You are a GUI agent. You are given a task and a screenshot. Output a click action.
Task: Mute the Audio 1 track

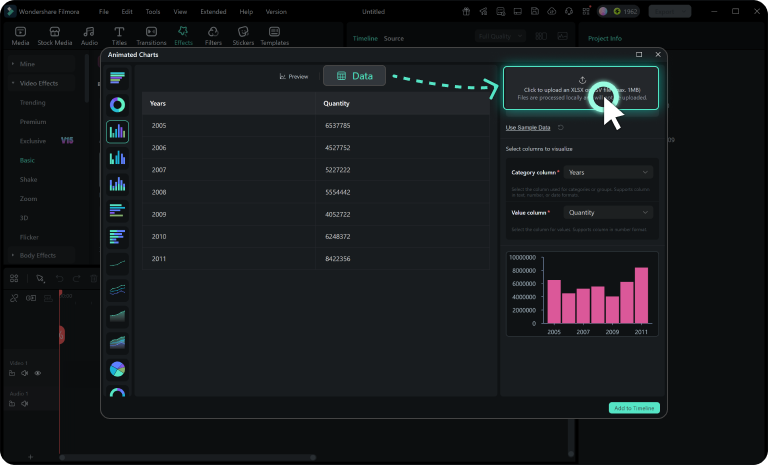click(x=24, y=404)
